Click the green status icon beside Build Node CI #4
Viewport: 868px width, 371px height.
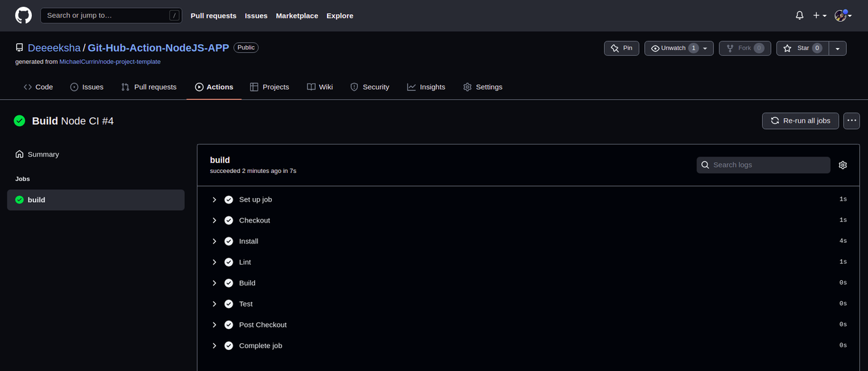click(x=20, y=121)
